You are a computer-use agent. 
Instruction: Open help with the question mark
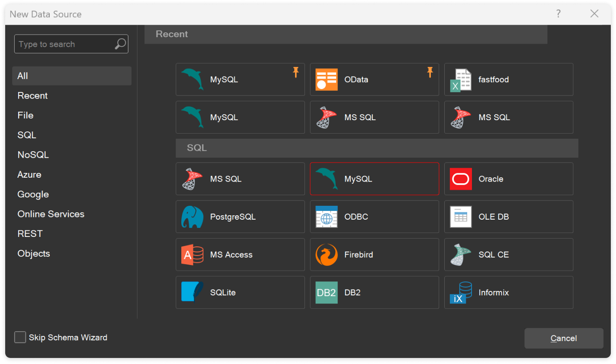[558, 14]
